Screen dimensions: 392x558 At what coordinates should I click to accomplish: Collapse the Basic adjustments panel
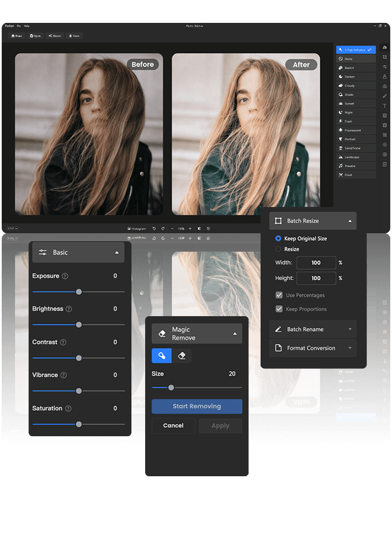tap(117, 253)
